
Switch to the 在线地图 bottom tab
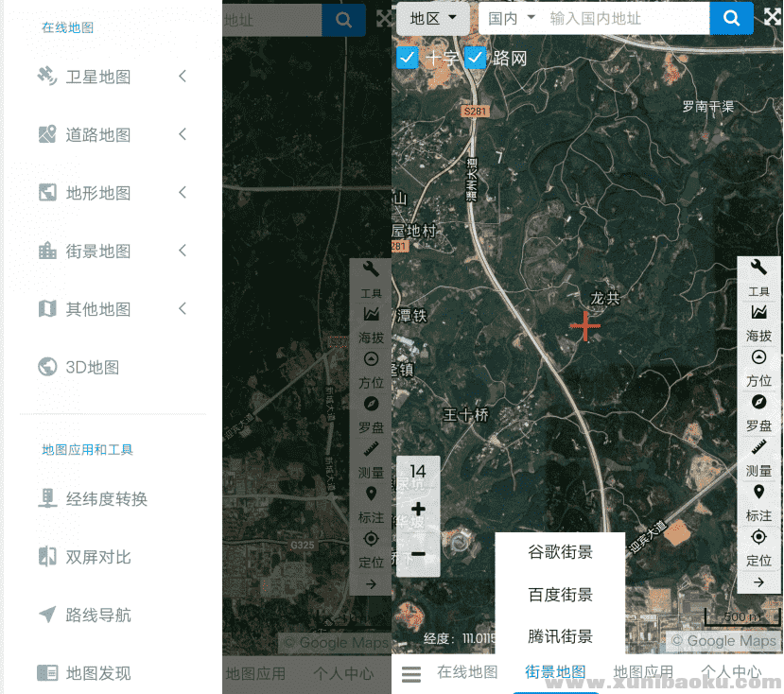tap(467, 672)
